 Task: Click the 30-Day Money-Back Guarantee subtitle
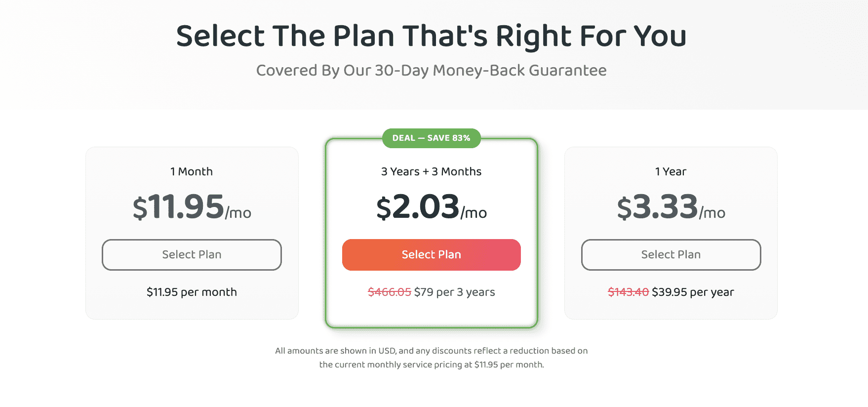tap(431, 70)
